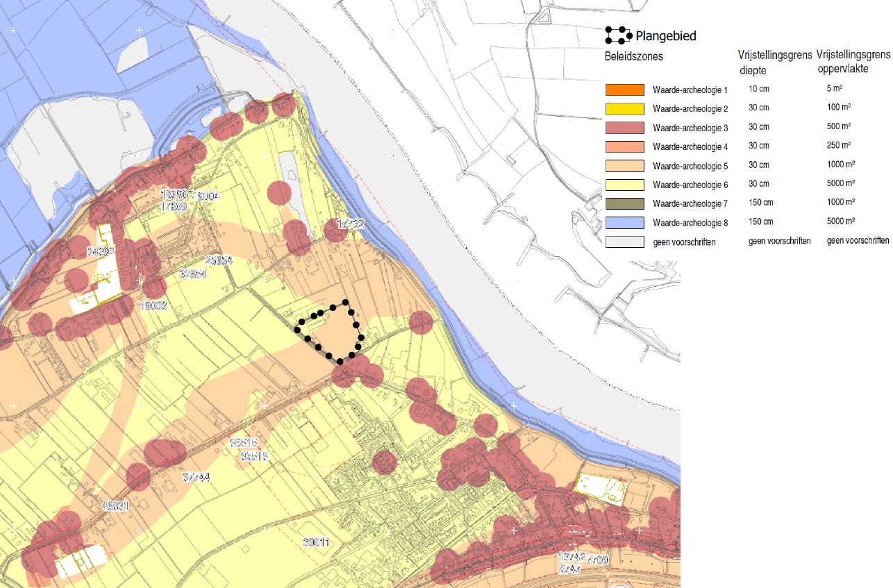This screenshot has width=893, height=588.
Task: Click the Waarde-archeologie 5 legend swatch
Action: coord(625,166)
